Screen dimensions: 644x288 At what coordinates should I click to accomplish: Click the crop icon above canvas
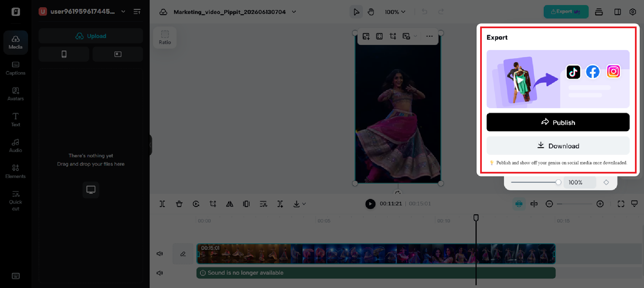(x=393, y=36)
